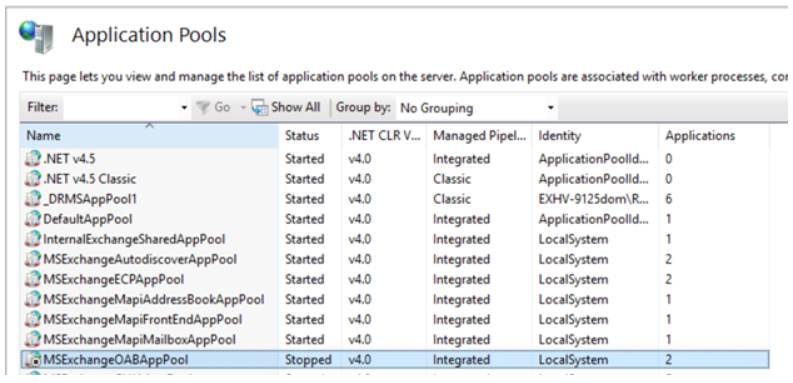Select the .NET v4.5 pool name
The width and height of the screenshot is (793, 383).
[x=69, y=159]
